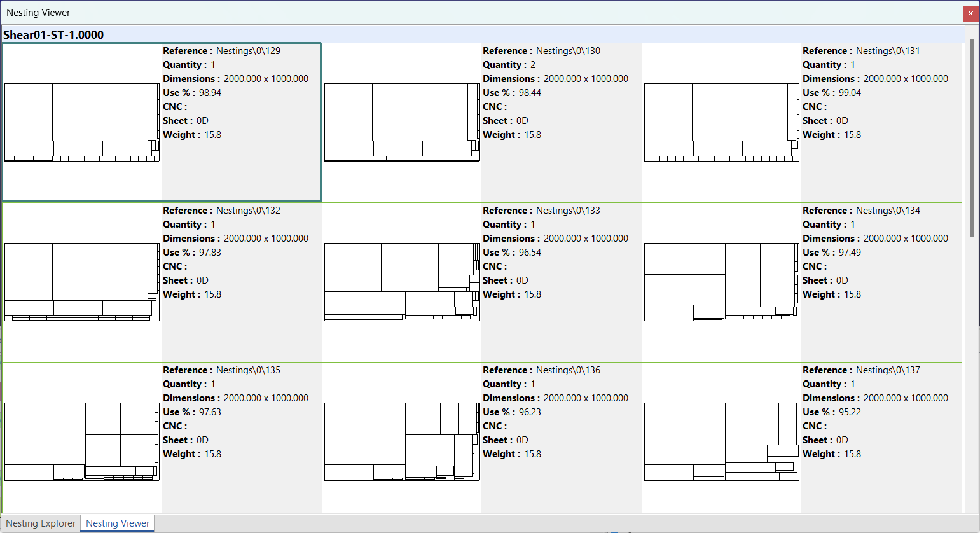Click the reference text Nestings\0\133

pos(568,211)
